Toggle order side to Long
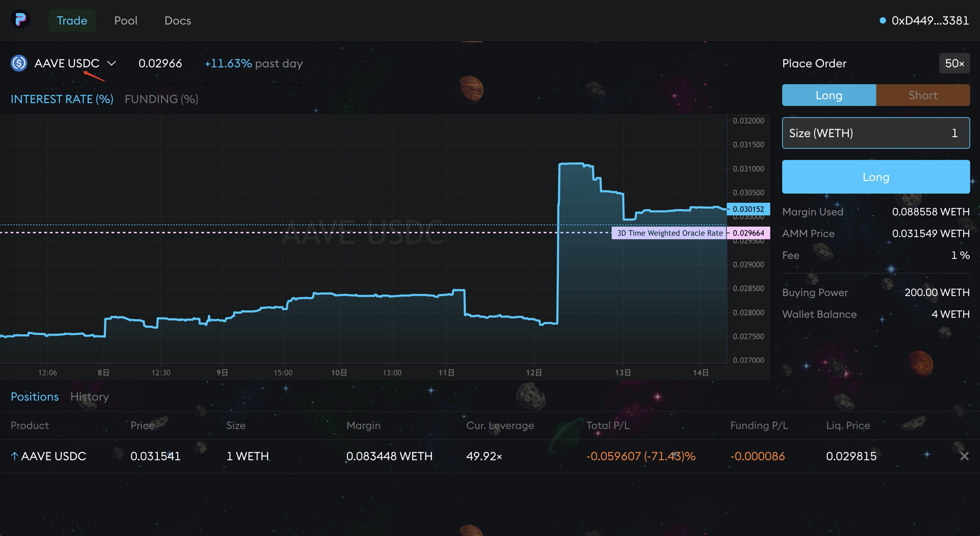 point(828,95)
